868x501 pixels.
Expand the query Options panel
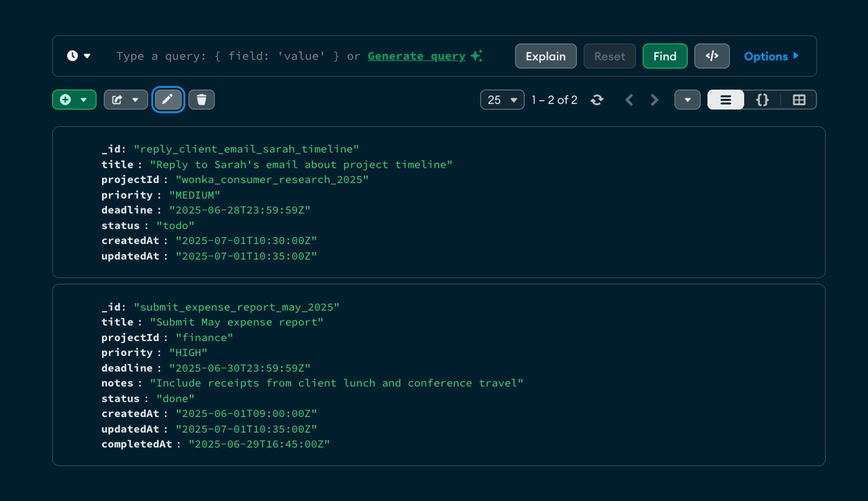(771, 56)
